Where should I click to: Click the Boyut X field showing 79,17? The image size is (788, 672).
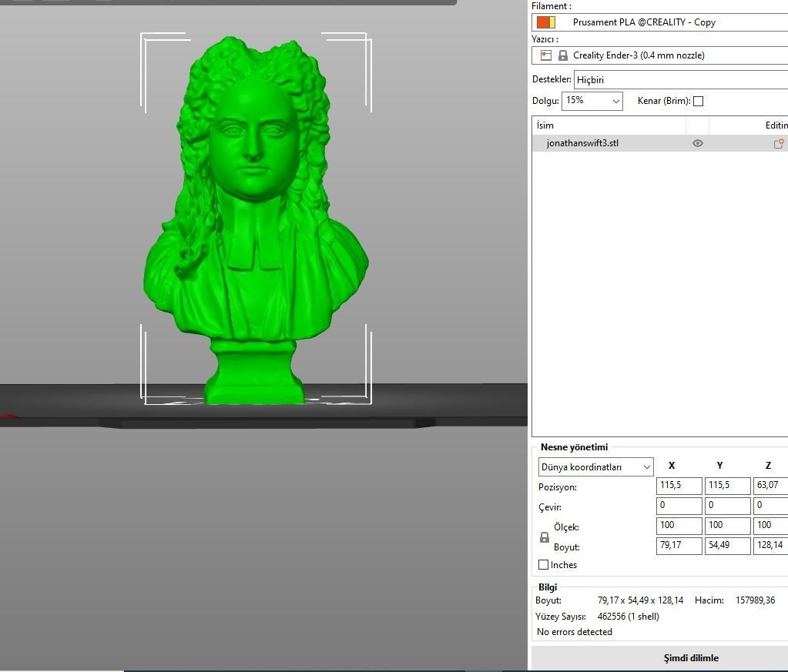(x=679, y=546)
